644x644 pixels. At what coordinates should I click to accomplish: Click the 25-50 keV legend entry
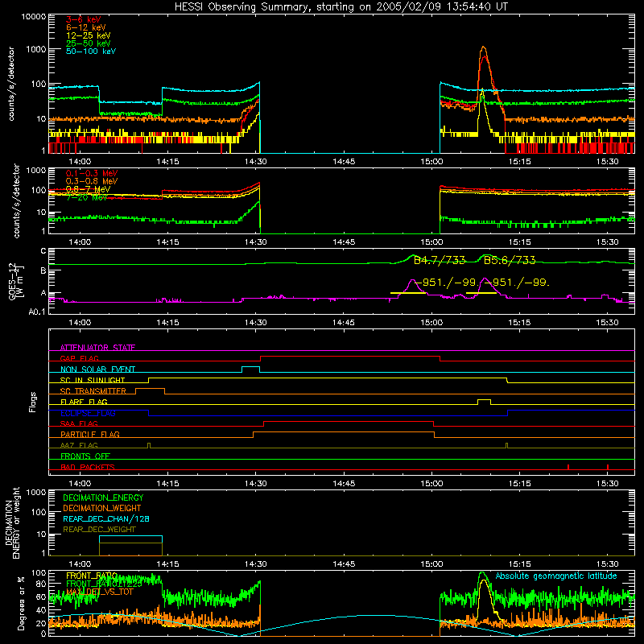tap(89, 43)
